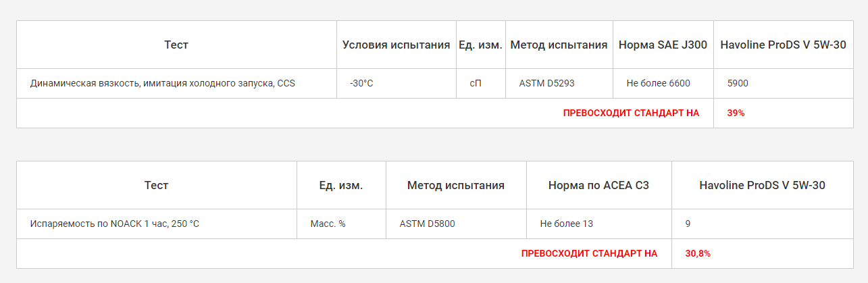
Task: Click the 'Норма по ACEA C3' column header
Action: click(598, 185)
